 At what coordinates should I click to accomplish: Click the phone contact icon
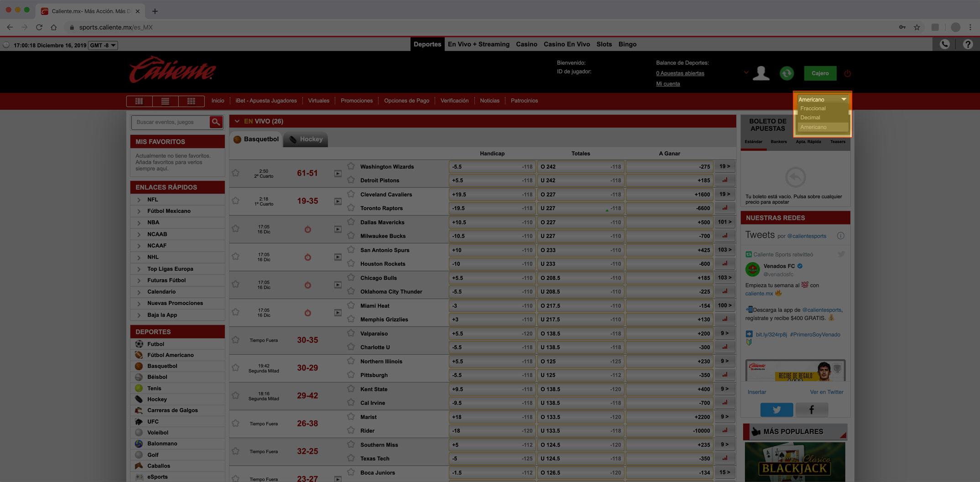(x=944, y=44)
